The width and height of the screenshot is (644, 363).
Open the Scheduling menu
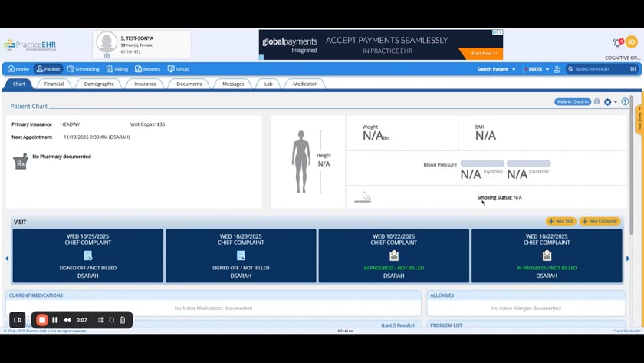[x=84, y=69]
